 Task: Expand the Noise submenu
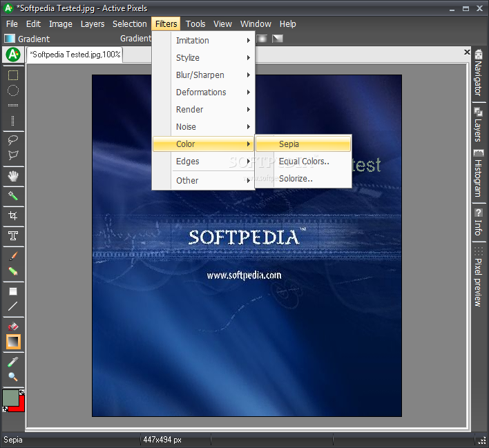203,126
